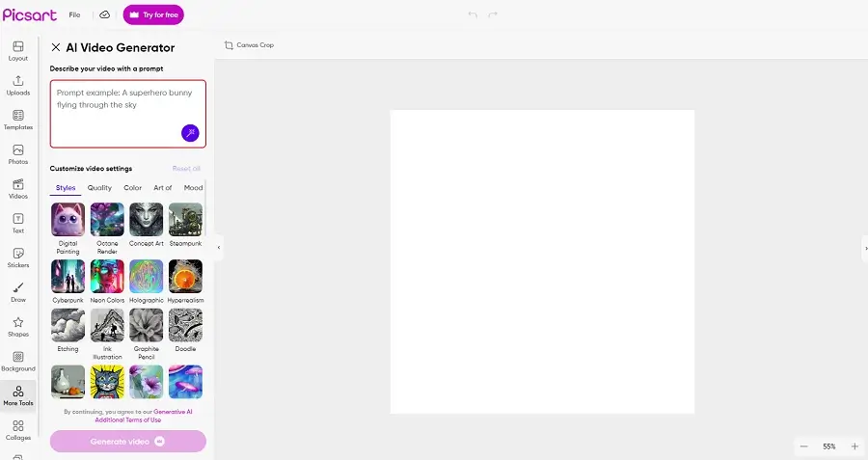Open the Stickers panel
The width and height of the screenshot is (868, 460).
18,257
